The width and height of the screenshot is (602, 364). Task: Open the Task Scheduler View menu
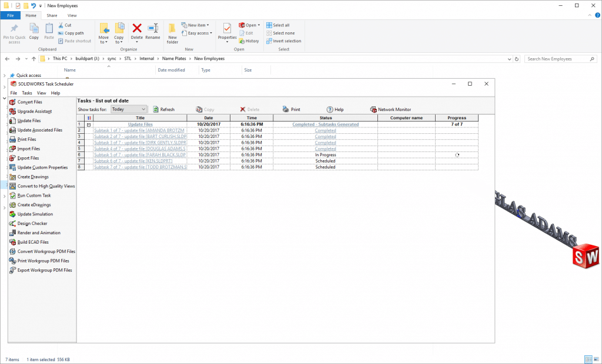pos(42,93)
